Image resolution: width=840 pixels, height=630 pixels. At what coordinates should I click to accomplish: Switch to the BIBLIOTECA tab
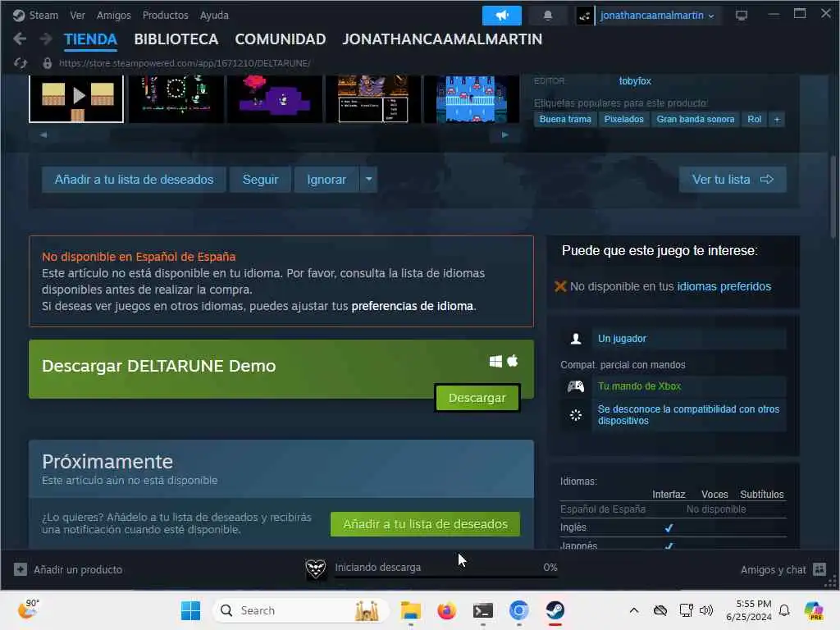tap(176, 39)
